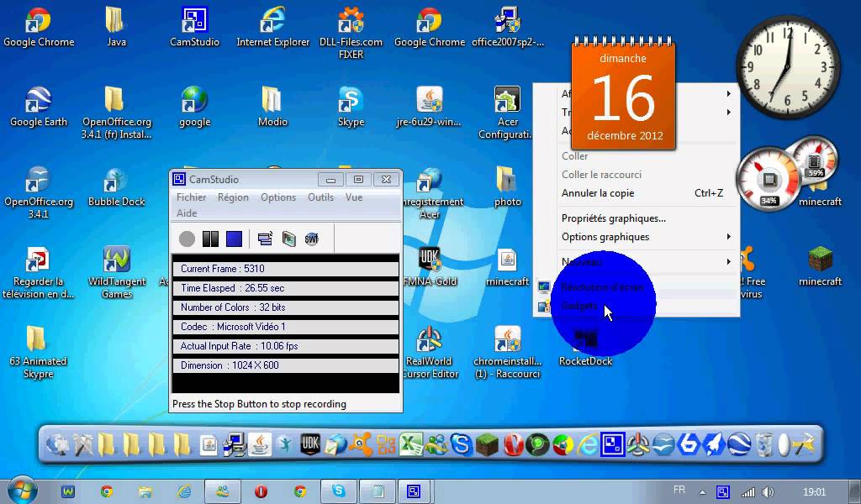Expand the Options graphiques submenu
This screenshot has width=861, height=504.
(637, 237)
